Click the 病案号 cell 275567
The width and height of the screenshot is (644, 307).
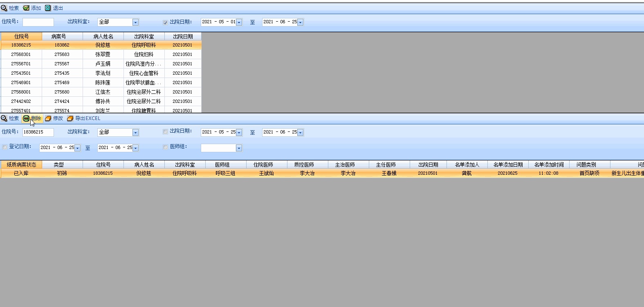pos(62,64)
